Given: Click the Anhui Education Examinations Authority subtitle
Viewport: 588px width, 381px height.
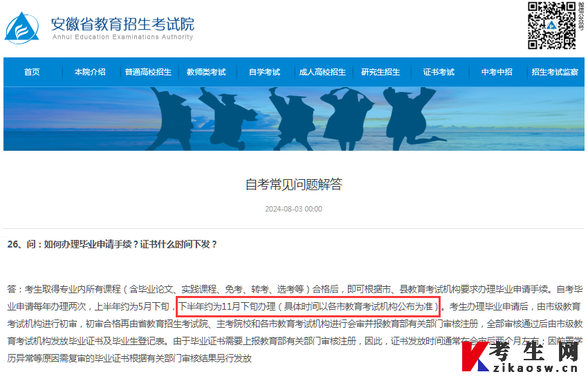Looking at the screenshot, I should [x=122, y=37].
